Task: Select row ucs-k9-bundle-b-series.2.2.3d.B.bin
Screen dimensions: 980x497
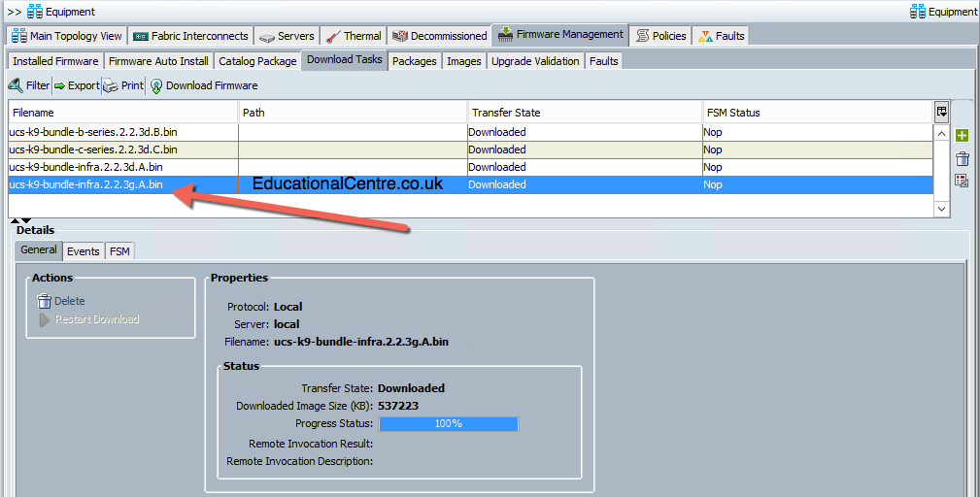Action: pos(471,132)
